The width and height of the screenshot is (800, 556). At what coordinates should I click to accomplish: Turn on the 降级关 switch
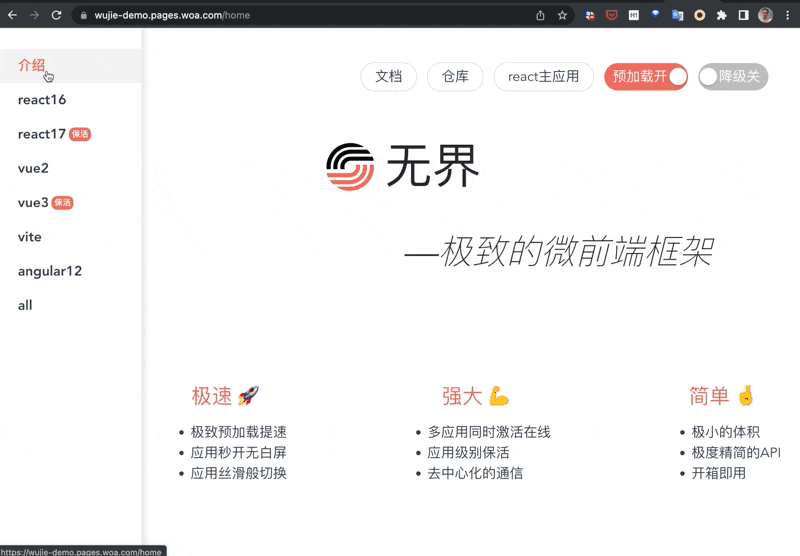(733, 77)
